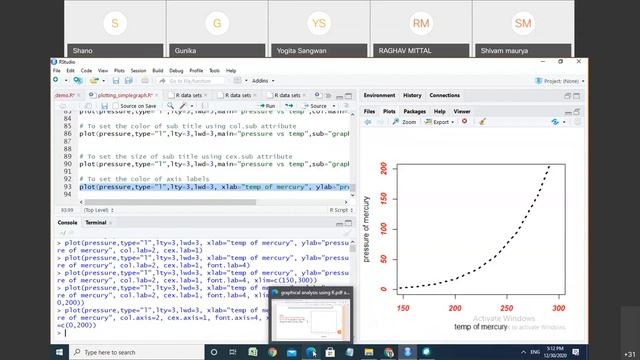
Task: Open the R Script file type dropdown
Action: [341, 210]
